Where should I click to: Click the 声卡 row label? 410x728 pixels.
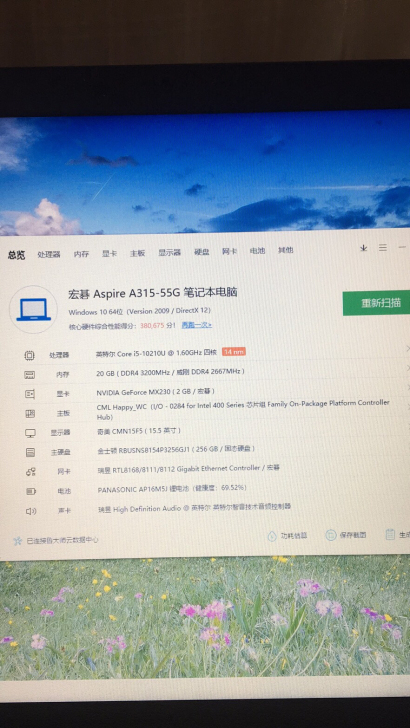pos(65,511)
